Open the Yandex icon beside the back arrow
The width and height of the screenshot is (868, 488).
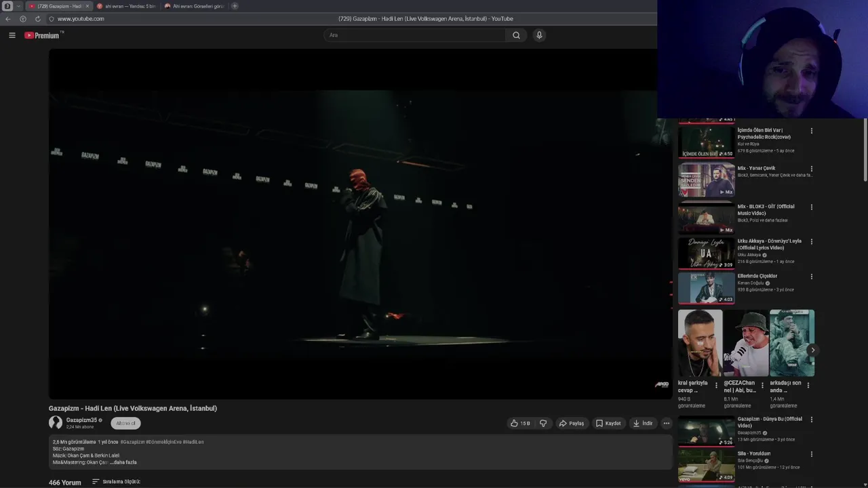[23, 19]
